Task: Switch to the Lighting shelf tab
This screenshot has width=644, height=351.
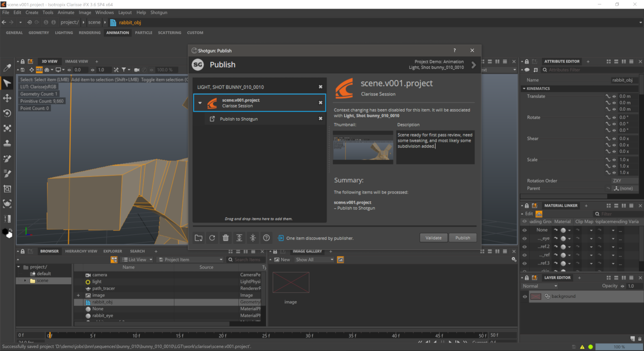Action: point(64,33)
